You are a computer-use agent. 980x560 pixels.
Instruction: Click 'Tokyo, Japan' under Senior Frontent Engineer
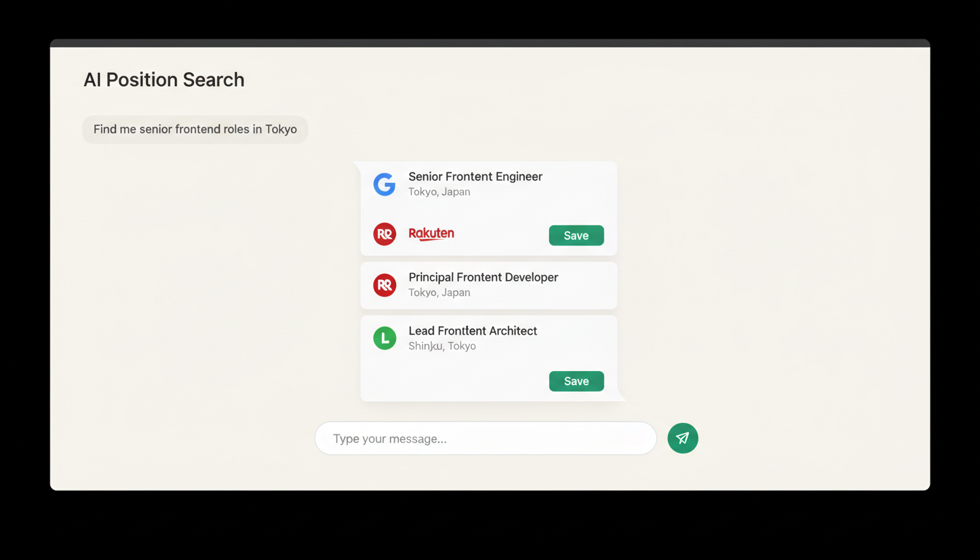439,192
